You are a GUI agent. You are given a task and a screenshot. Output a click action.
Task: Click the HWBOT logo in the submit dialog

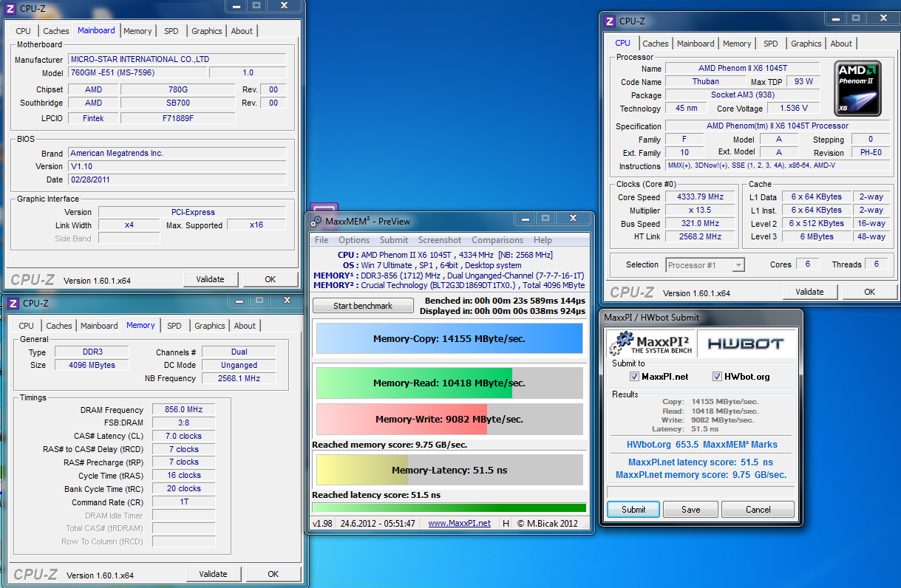pos(747,343)
